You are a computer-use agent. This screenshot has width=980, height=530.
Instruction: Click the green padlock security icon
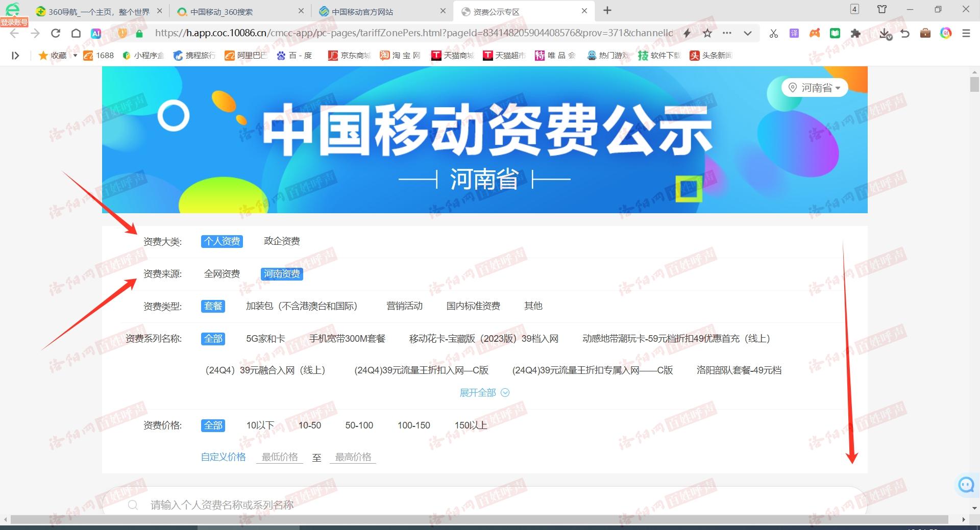point(139,33)
